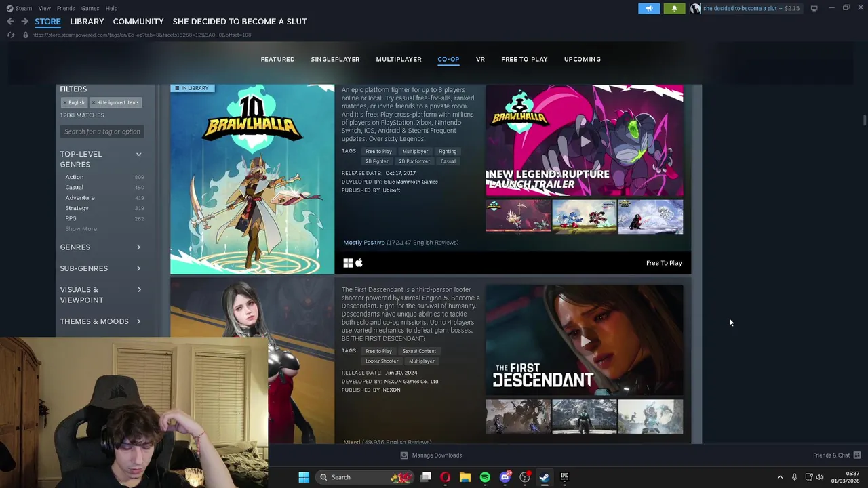Image resolution: width=868 pixels, height=488 pixels.
Task: Go to the LIBRARY section
Action: point(87,22)
